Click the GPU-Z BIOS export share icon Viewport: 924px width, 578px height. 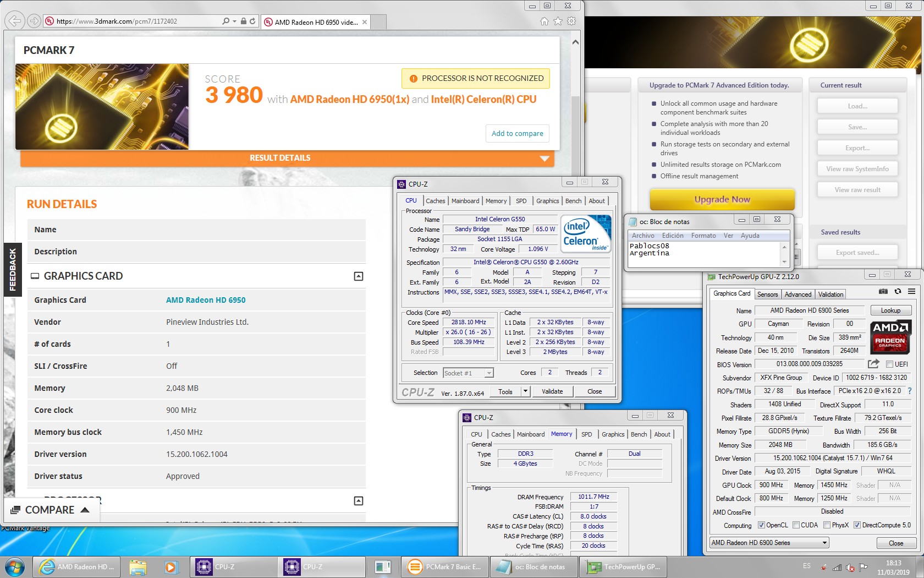coord(873,364)
